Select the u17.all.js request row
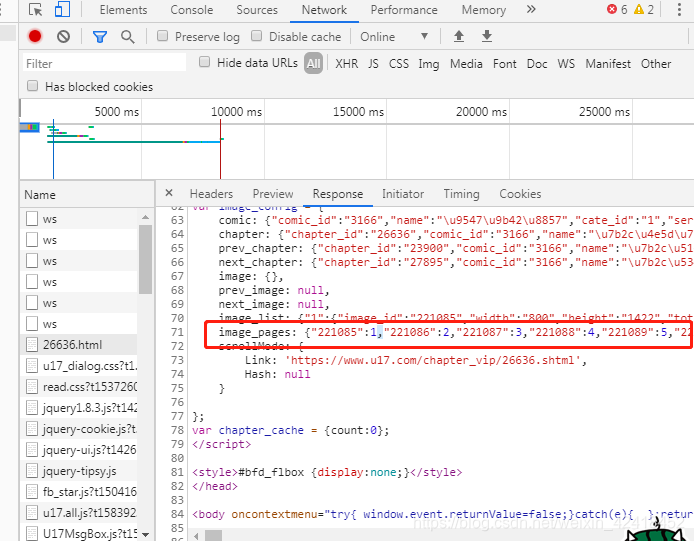The height and width of the screenshot is (541, 694). (x=79, y=513)
